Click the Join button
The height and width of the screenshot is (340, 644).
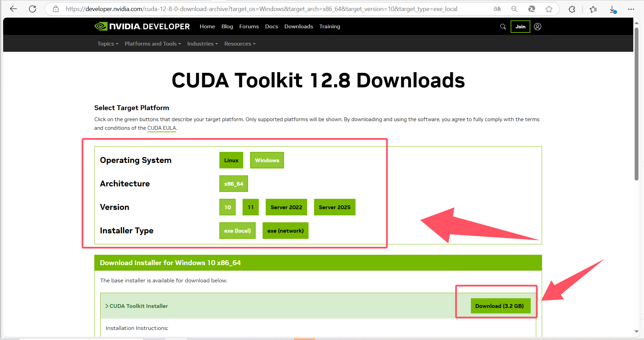tap(520, 27)
